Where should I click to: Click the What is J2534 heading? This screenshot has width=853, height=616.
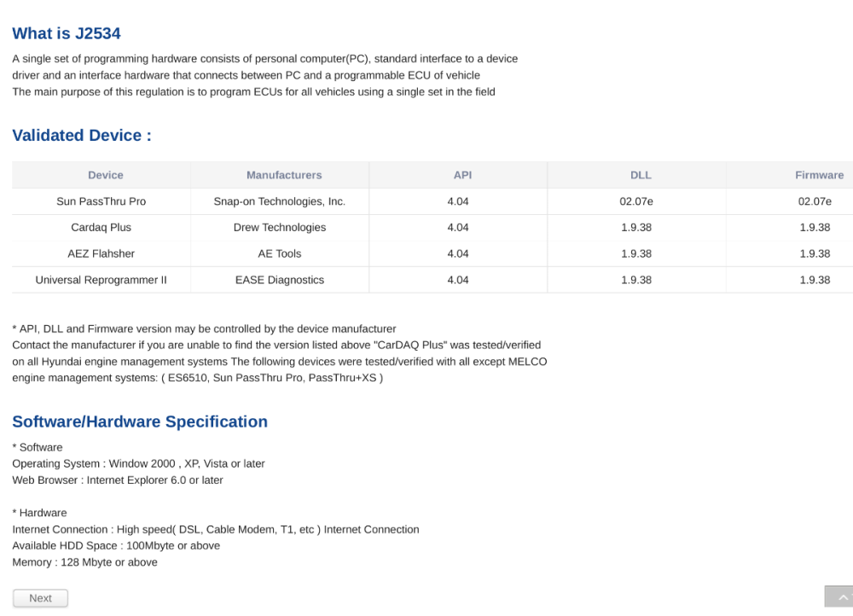[x=67, y=33]
